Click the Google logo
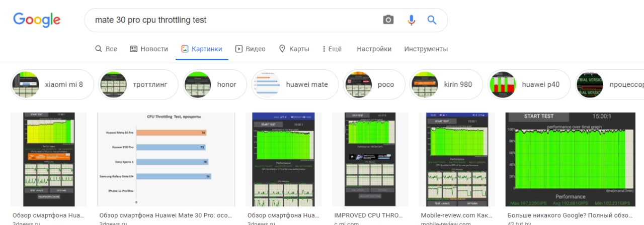644x225 pixels. click(x=37, y=20)
